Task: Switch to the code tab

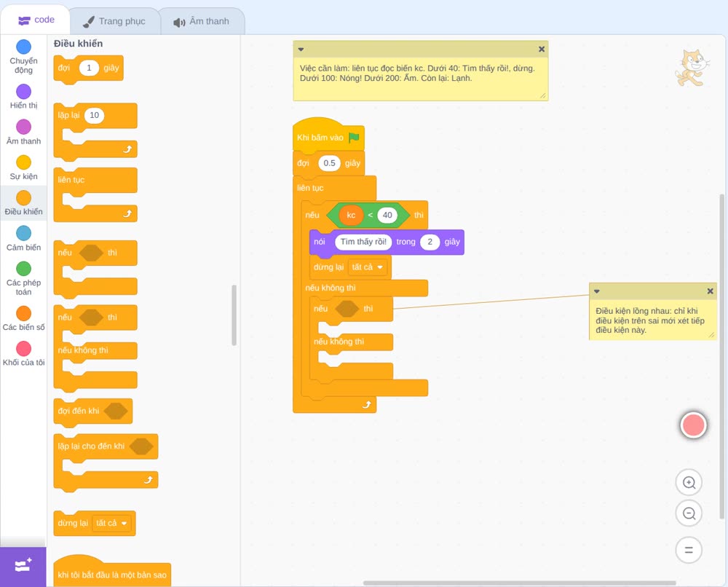Action: click(36, 20)
